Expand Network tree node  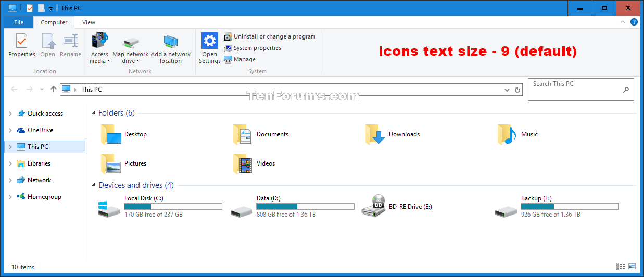pyautogui.click(x=10, y=180)
